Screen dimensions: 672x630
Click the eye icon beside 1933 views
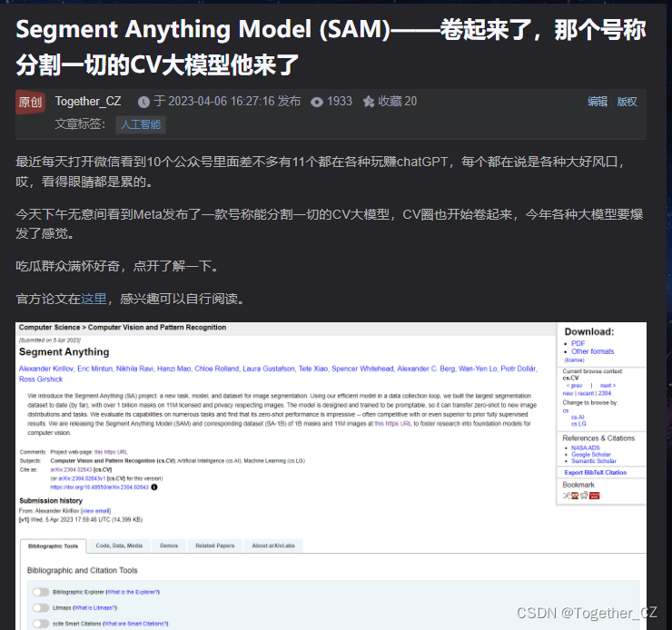(x=317, y=102)
